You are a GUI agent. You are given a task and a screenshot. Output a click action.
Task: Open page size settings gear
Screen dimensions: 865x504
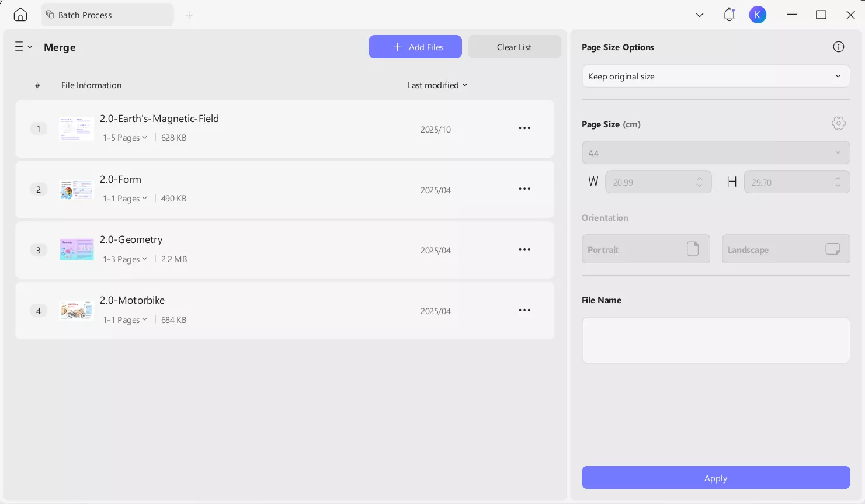tap(838, 123)
